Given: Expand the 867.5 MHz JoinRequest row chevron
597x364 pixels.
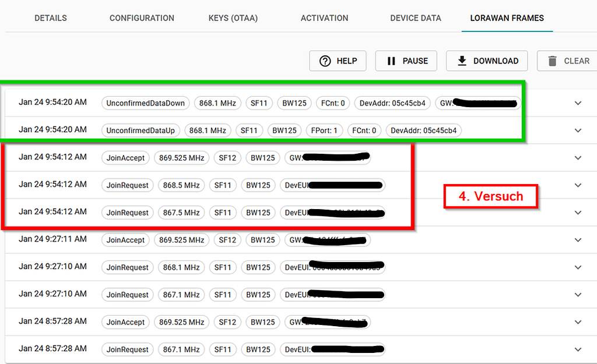Looking at the screenshot, I should click(578, 213).
